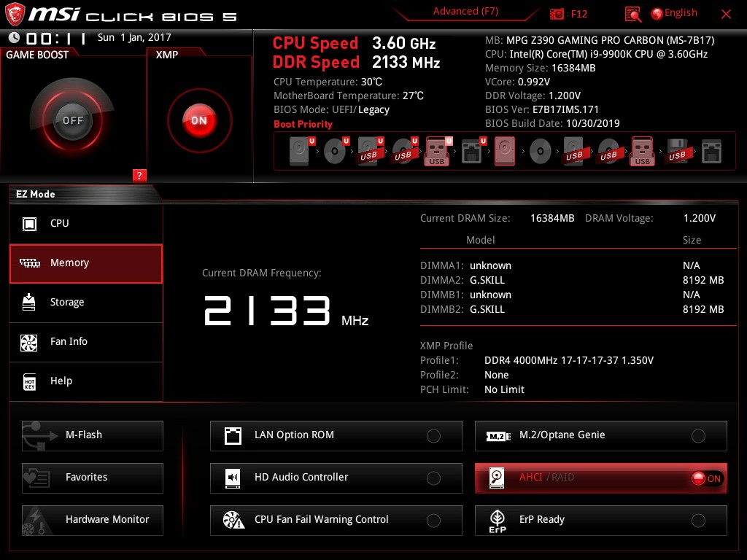Screen dimensions: 747x560
Task: Enable ErP Ready
Action: (x=601, y=521)
